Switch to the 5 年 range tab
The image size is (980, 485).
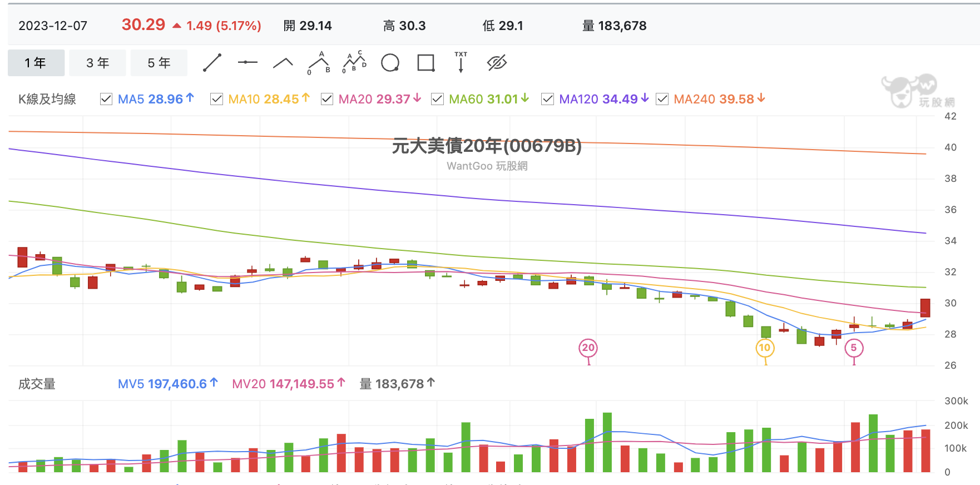(x=159, y=63)
